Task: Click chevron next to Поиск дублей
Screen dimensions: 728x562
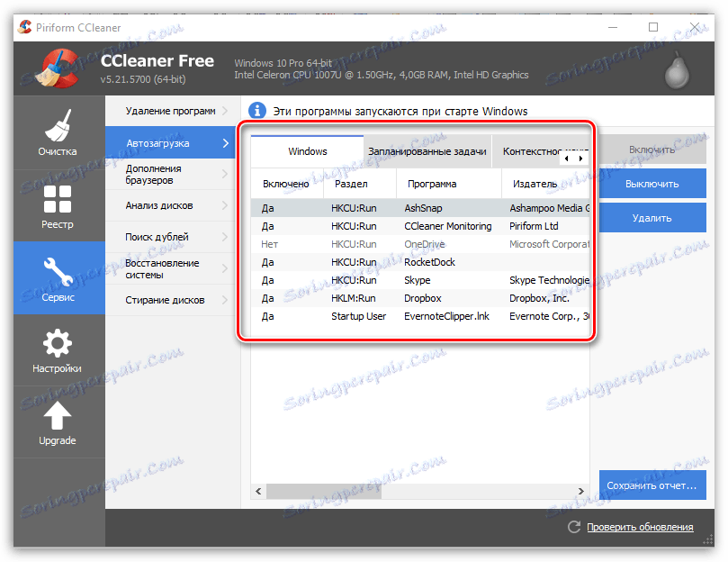Action: point(225,237)
